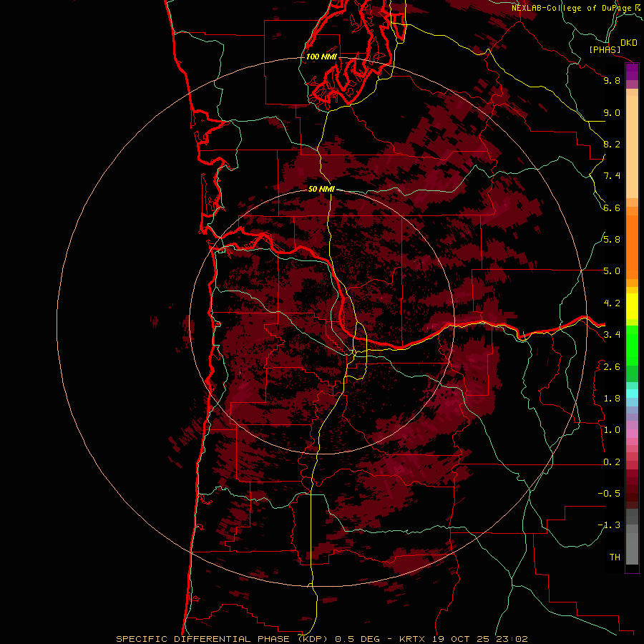Click the cyan segment of the color bar
Screen dimensions: 644x644
(632, 393)
